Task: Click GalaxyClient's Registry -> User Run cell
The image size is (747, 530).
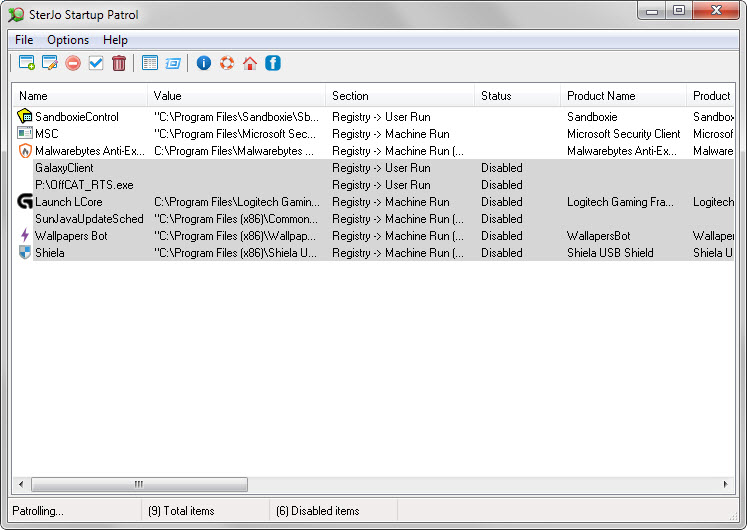Action: point(381,168)
